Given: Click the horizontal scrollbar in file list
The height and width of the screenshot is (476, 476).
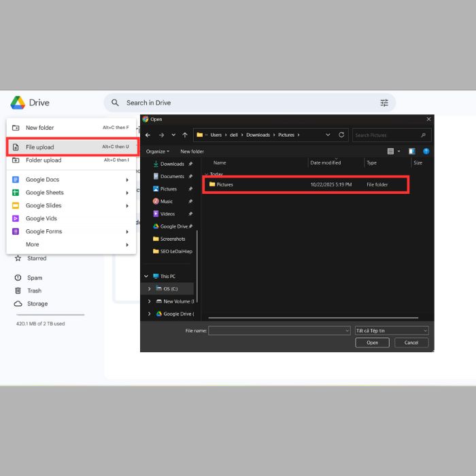Looking at the screenshot, I should point(313,318).
